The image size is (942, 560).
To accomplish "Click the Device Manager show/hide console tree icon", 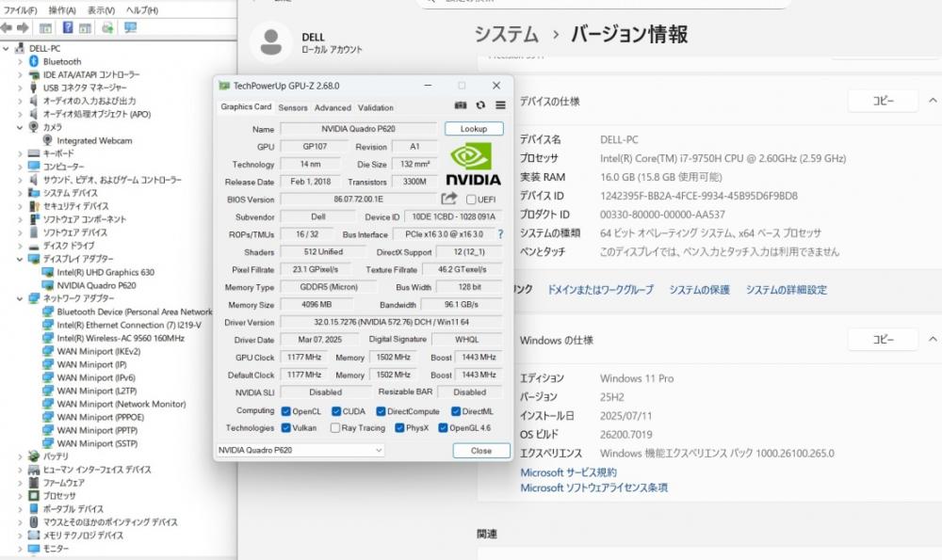I will (45, 27).
